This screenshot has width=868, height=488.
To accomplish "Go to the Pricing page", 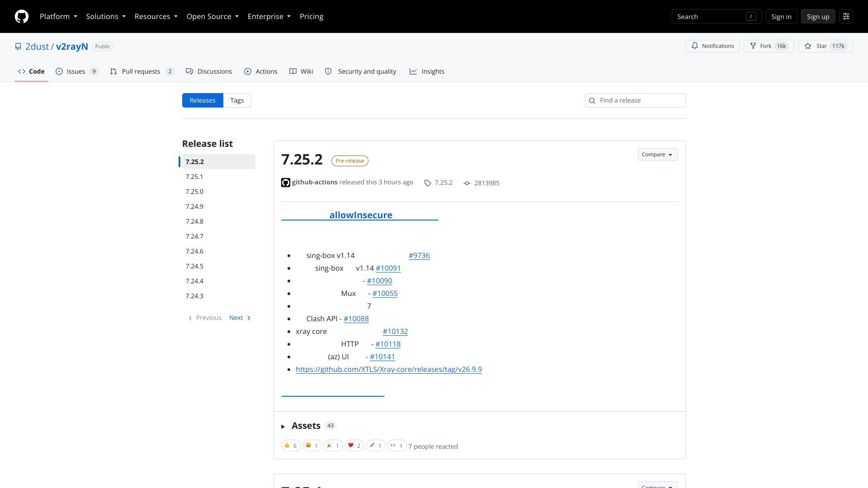I will [x=311, y=16].
